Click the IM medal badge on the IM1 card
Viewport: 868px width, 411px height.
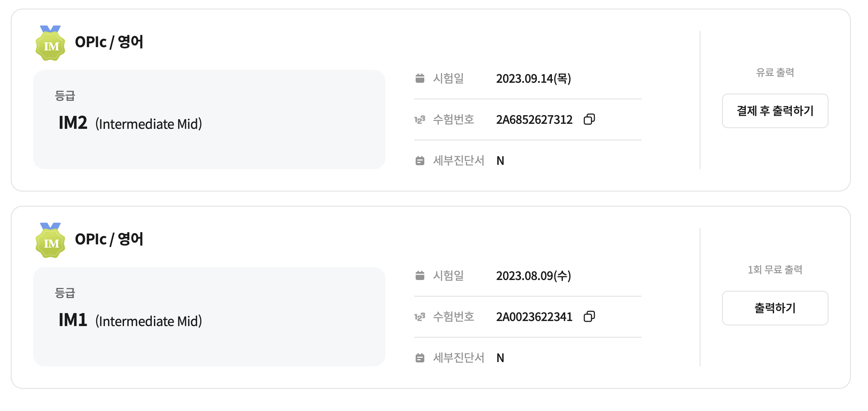50,240
